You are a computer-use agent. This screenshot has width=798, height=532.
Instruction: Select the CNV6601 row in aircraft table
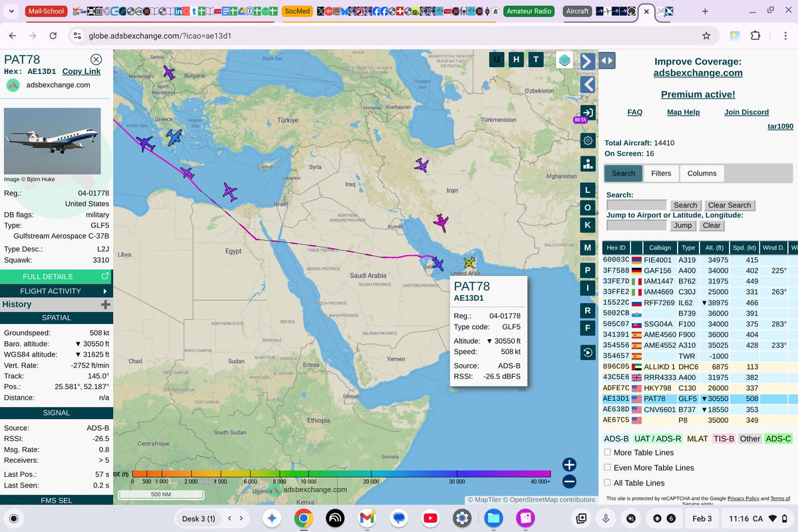(700, 410)
